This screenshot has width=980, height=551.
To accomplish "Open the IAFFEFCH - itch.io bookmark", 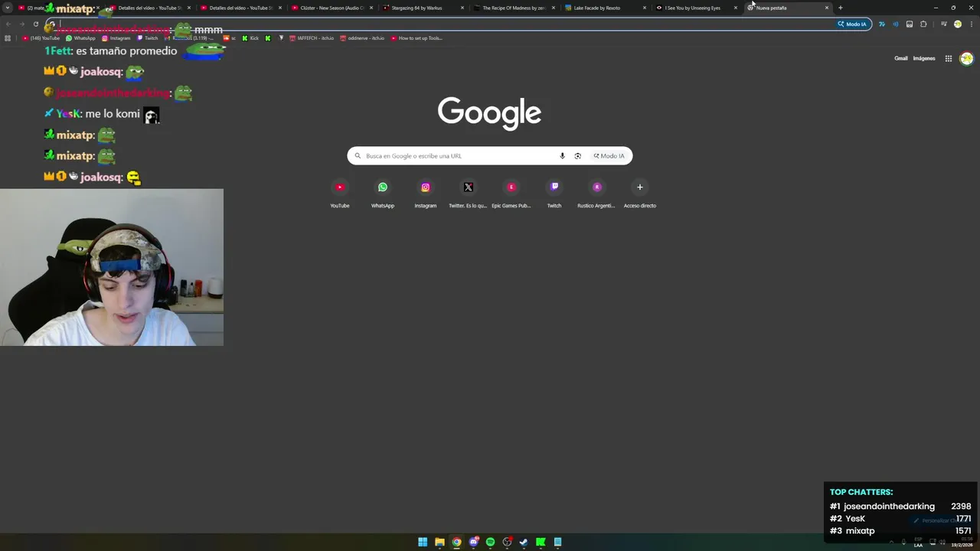I will (x=311, y=37).
